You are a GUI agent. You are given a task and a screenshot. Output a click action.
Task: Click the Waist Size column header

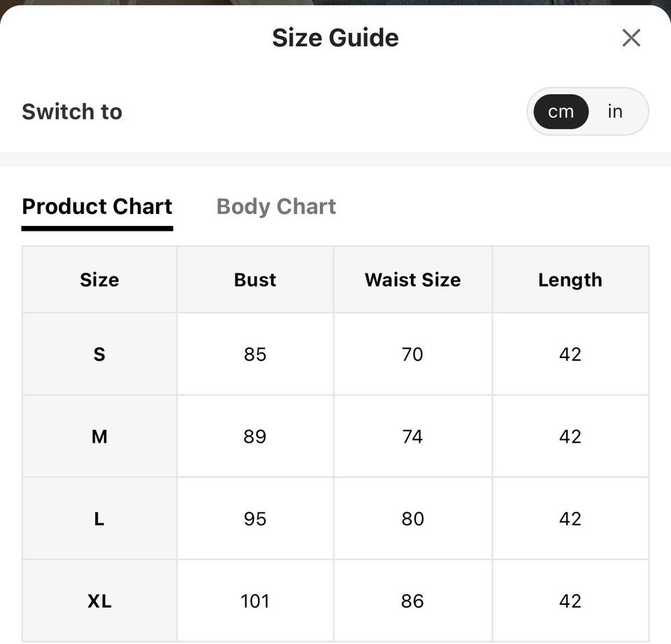coord(412,280)
